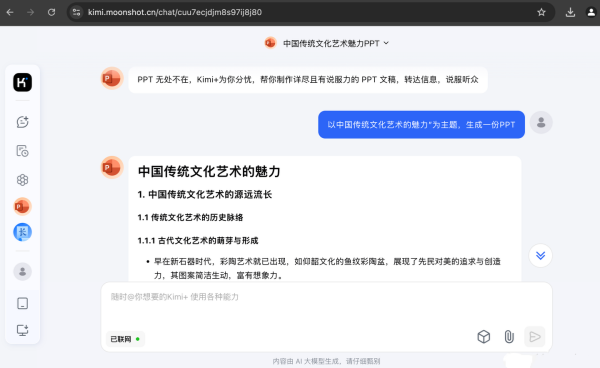Open the user profile in sidebar
The height and width of the screenshot is (368, 600).
tap(23, 272)
